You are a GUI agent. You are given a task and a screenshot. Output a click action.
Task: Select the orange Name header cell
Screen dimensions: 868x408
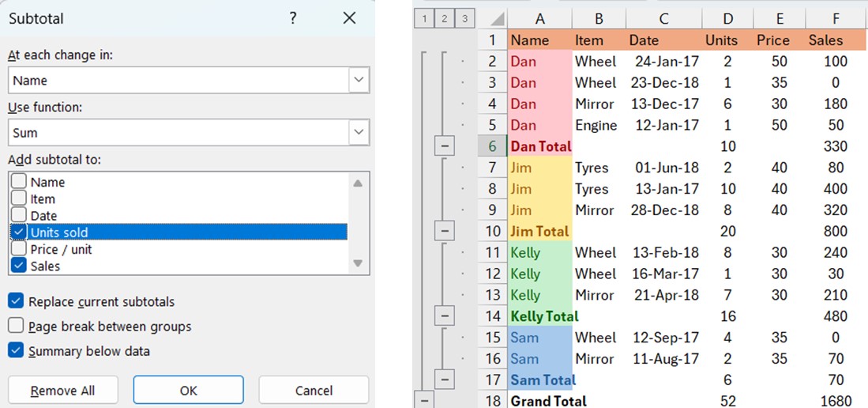coord(539,40)
